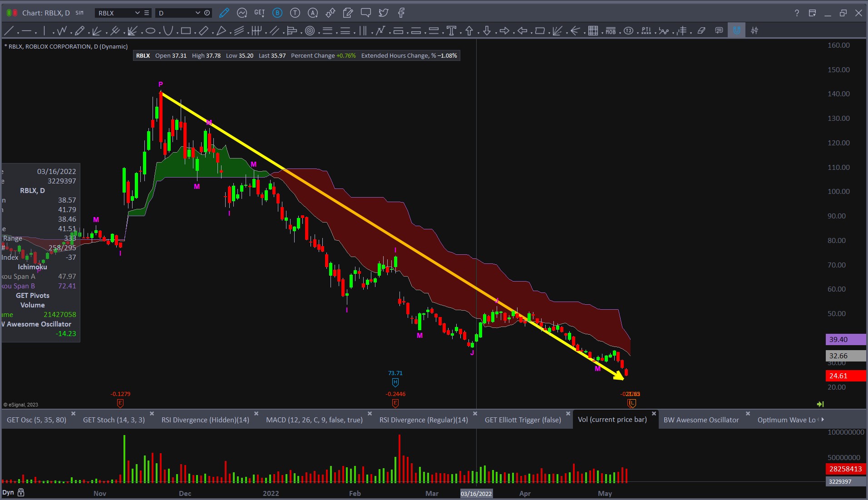Expand the RBLX symbol dropdown
868x500 pixels.
pyautogui.click(x=137, y=13)
